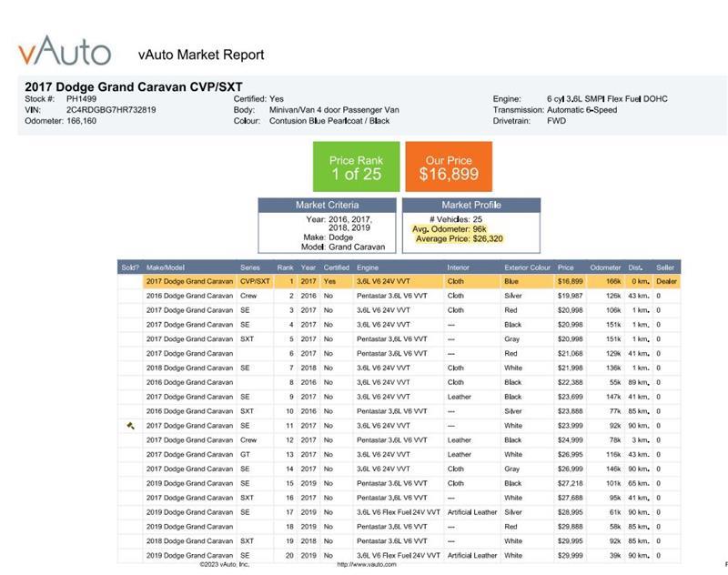Click the highlighted Avg. Odometer: 96k text

(x=450, y=228)
